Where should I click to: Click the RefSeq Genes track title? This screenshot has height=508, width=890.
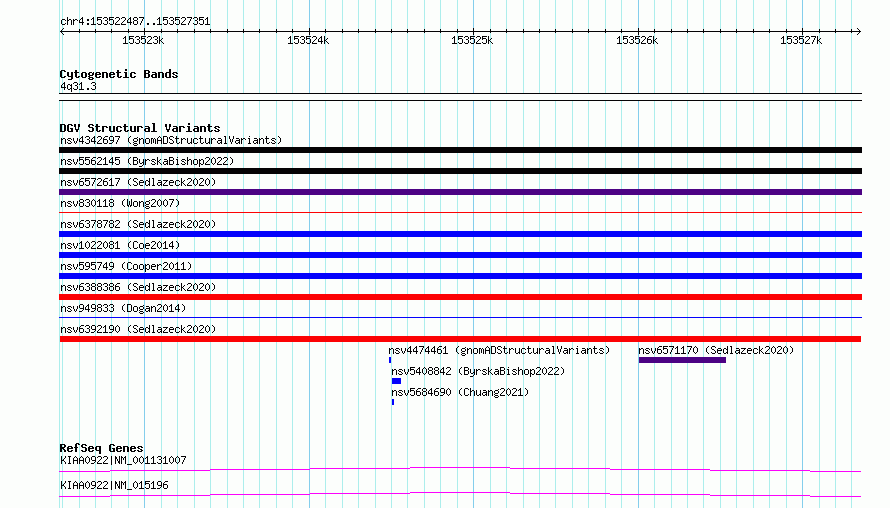101,448
